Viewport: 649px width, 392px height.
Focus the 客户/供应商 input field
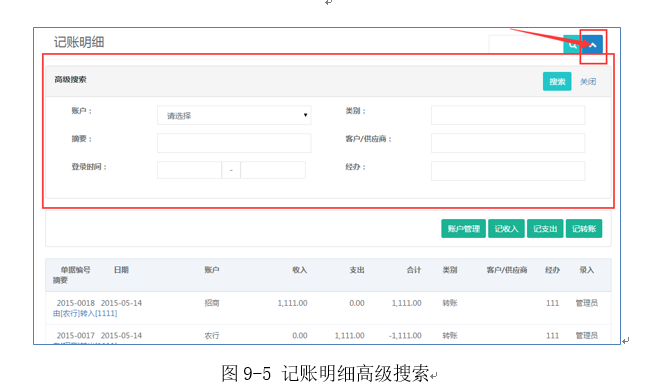pyautogui.click(x=508, y=143)
